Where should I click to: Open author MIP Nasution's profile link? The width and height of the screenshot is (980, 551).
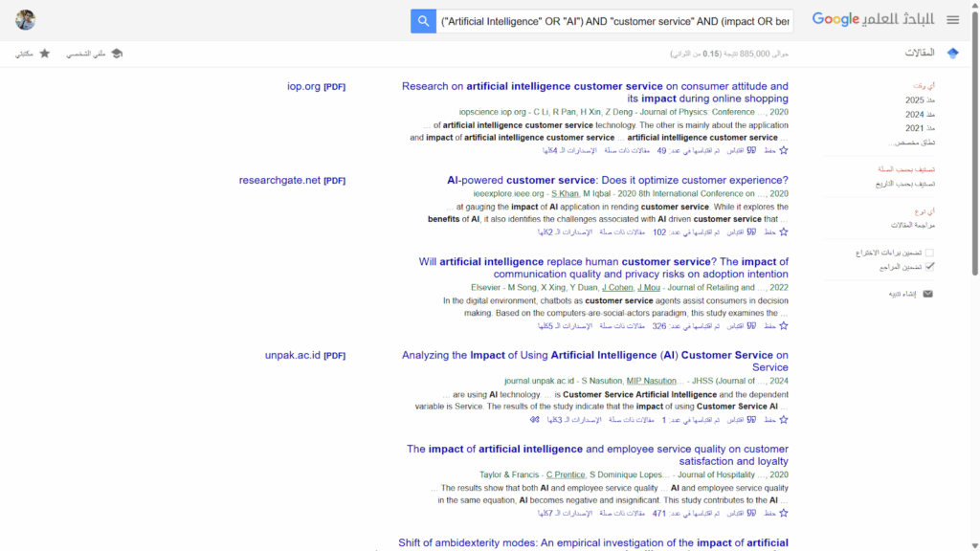pyautogui.click(x=651, y=381)
